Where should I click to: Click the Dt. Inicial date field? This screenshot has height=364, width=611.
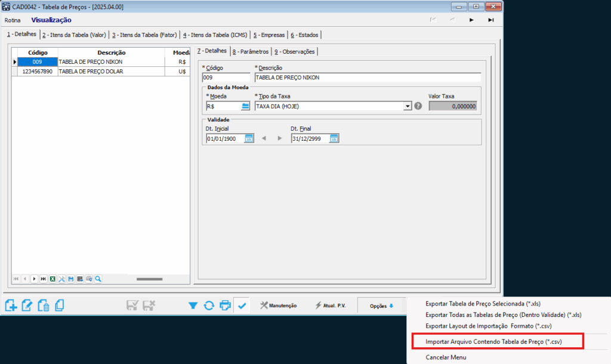[x=225, y=139]
